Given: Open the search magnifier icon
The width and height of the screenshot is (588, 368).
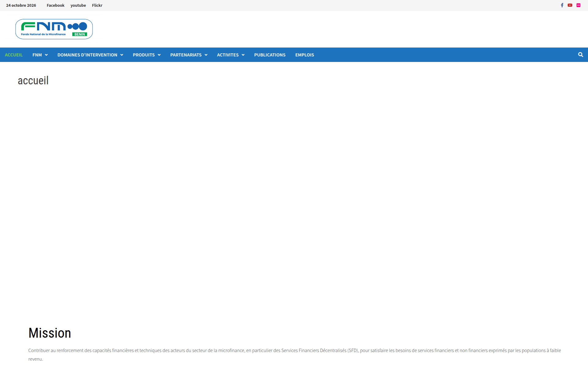Looking at the screenshot, I should (580, 55).
